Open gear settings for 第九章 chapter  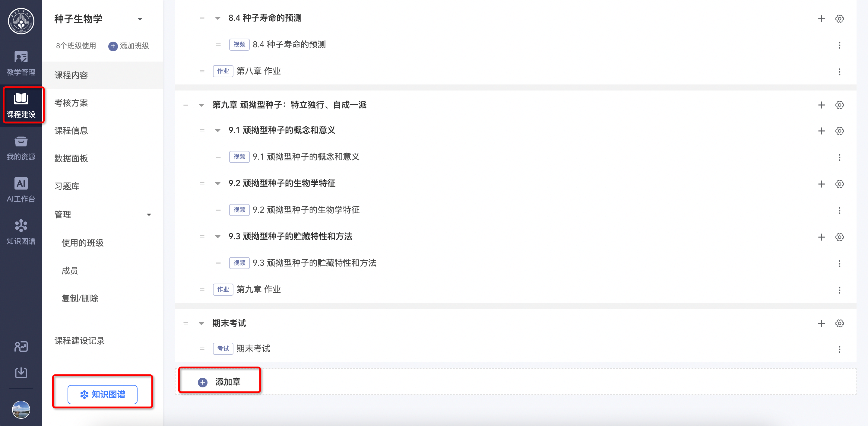[x=839, y=105]
